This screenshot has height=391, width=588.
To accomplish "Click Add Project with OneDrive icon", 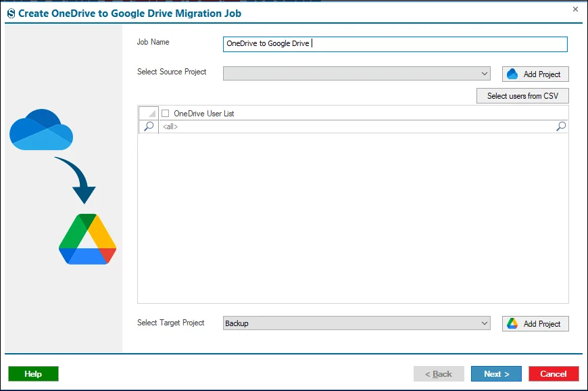I will click(535, 74).
